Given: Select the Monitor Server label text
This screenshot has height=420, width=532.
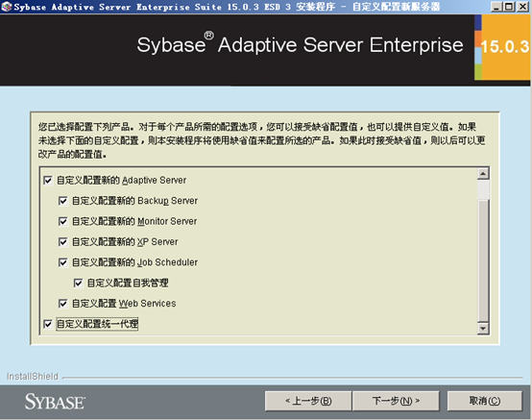Looking at the screenshot, I should (x=134, y=221).
